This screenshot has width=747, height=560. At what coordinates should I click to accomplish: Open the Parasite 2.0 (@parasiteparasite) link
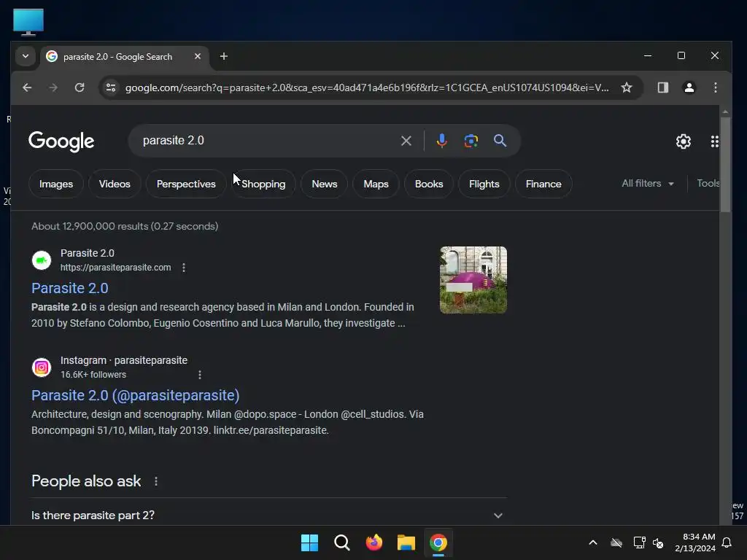coord(135,395)
